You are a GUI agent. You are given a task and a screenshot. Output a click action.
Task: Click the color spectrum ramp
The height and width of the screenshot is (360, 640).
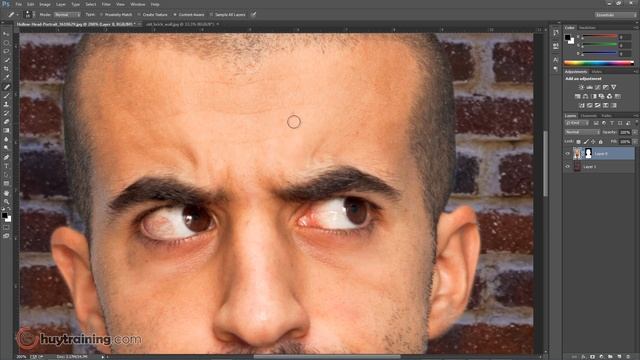click(598, 63)
